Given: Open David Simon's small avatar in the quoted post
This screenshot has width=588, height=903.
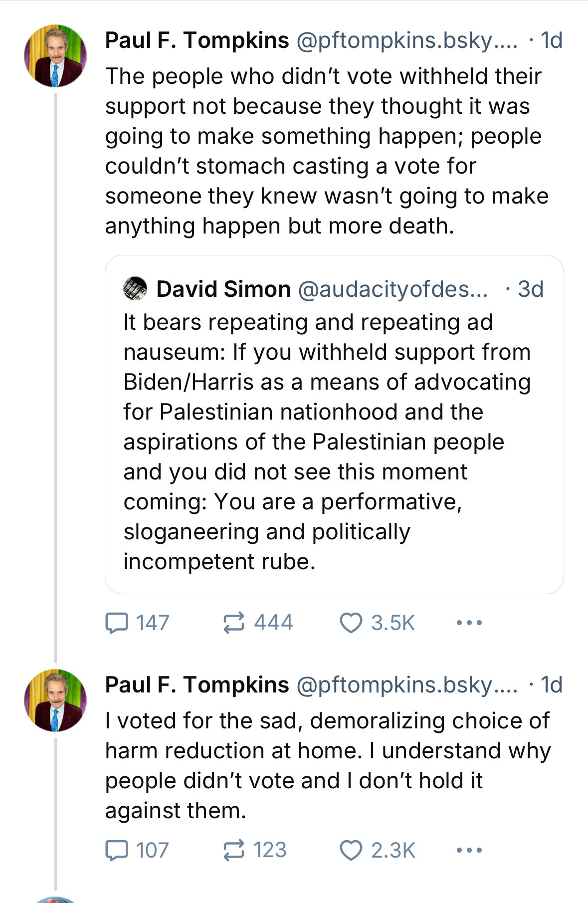Looking at the screenshot, I should click(x=135, y=289).
